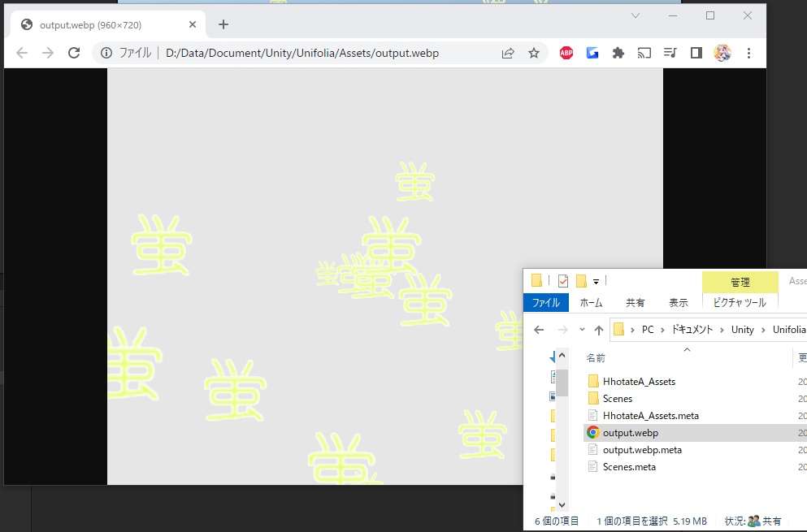This screenshot has height=532, width=807.
Task: Go up one folder level in Explorer
Action: pyautogui.click(x=599, y=330)
